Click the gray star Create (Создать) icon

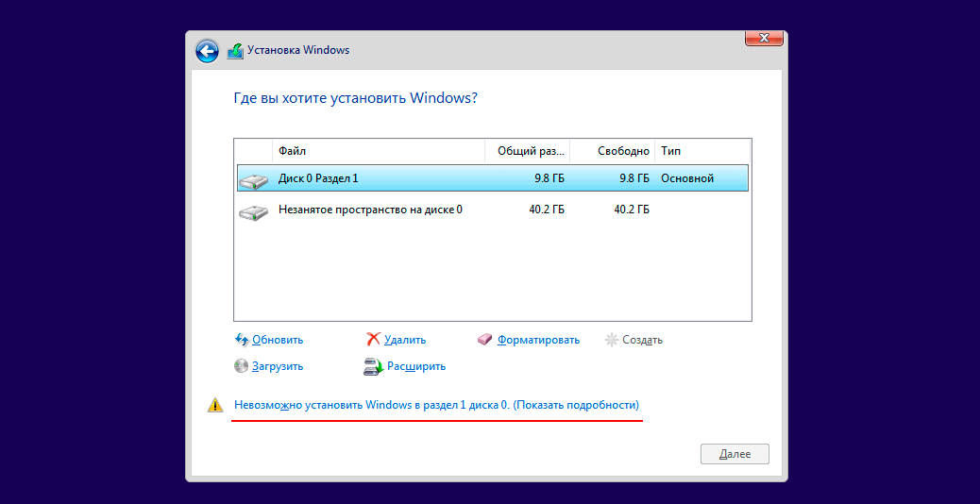611,340
